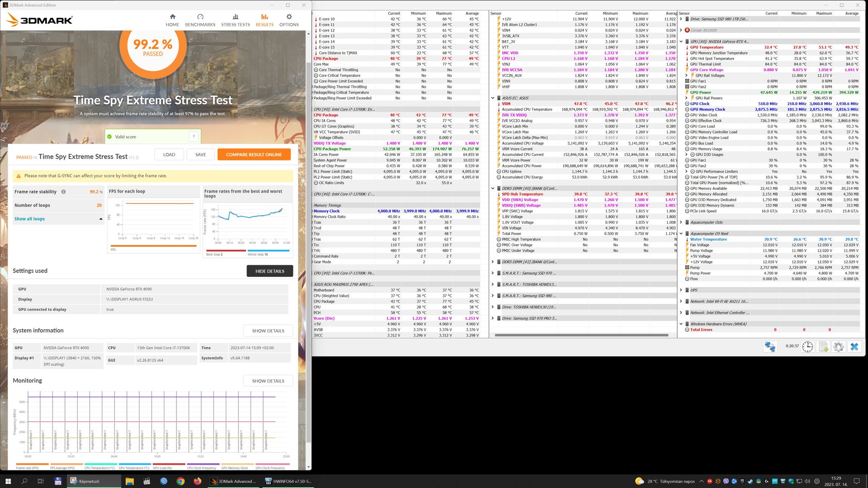Open the Options tab

[289, 20]
